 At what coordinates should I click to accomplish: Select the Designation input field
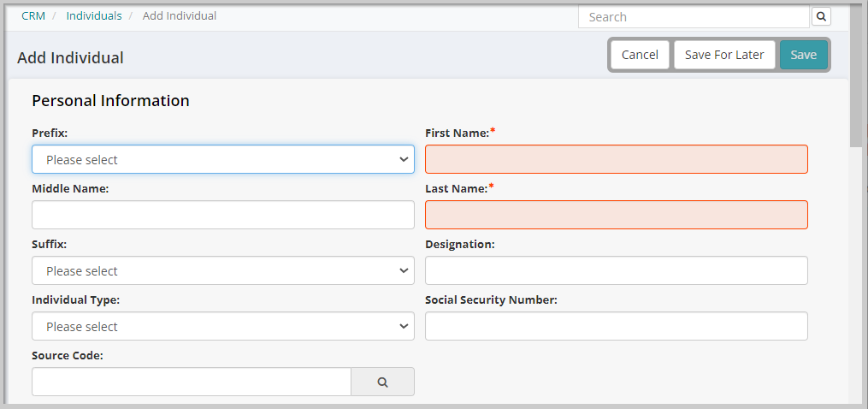click(616, 270)
